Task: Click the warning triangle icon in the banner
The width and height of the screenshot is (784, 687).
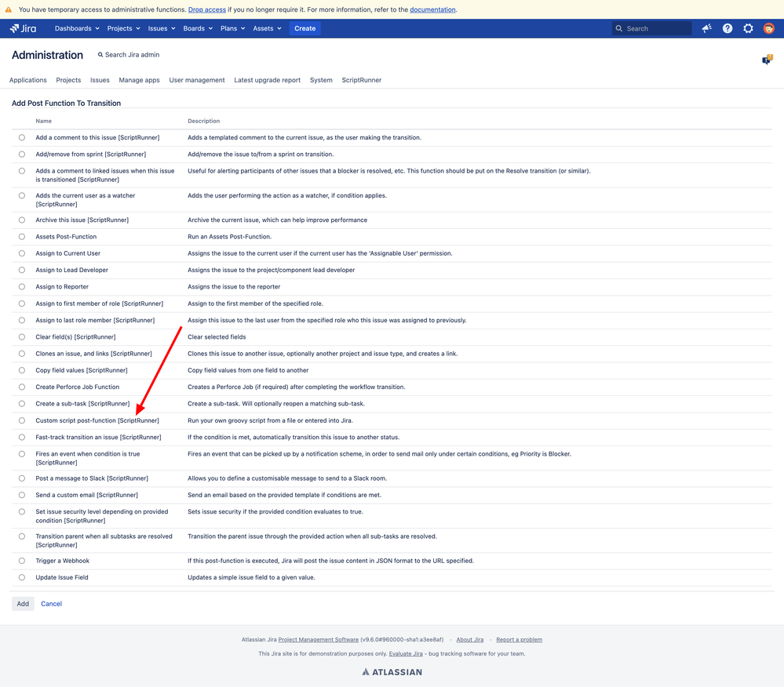Action: pos(9,9)
